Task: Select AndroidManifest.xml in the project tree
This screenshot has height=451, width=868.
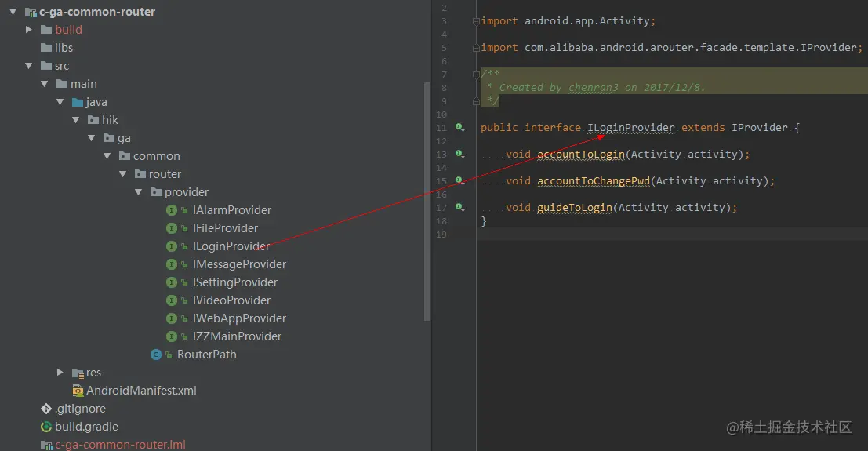Action: 141,390
